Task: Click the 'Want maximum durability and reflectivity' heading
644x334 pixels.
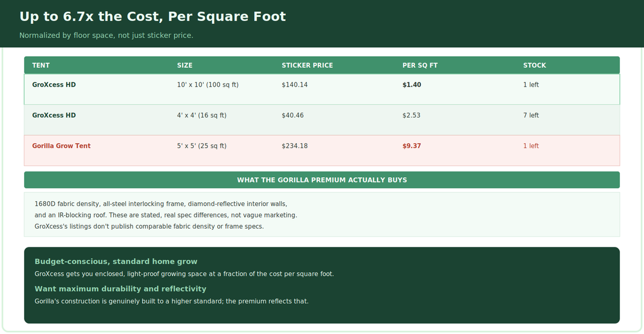Action: click(x=121, y=289)
